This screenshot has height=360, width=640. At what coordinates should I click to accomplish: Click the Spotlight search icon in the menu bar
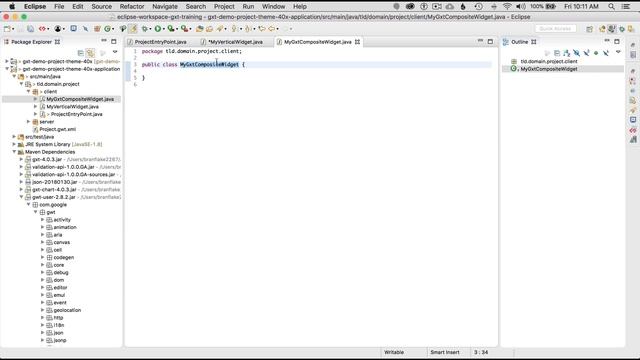tap(611, 7)
